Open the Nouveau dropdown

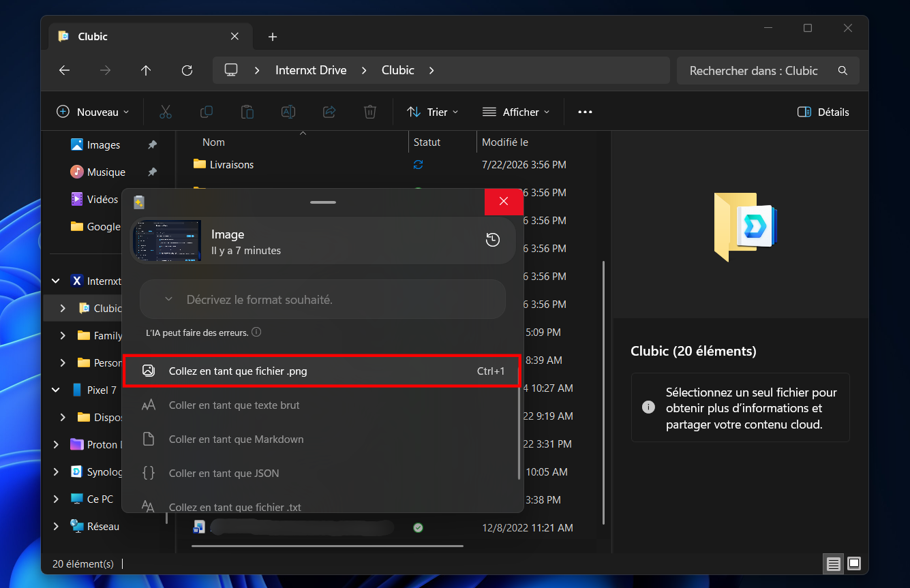92,112
